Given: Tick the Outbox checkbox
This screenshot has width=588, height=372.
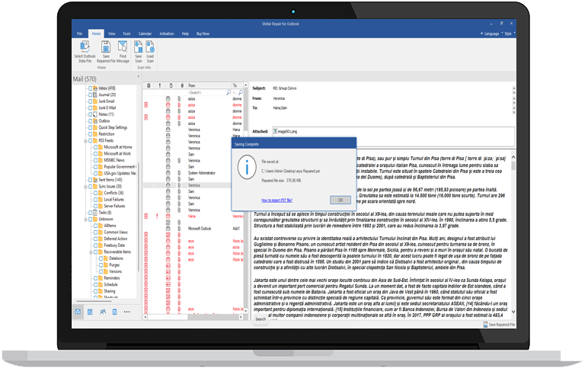Looking at the screenshot, I should (90, 121).
